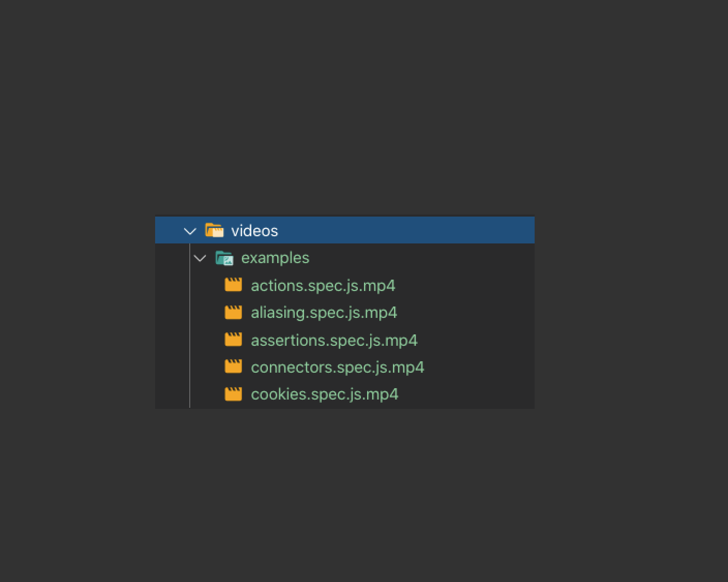Screen dimensions: 728x582
Task: Collapse the examples folder chevron
Action: 200,258
